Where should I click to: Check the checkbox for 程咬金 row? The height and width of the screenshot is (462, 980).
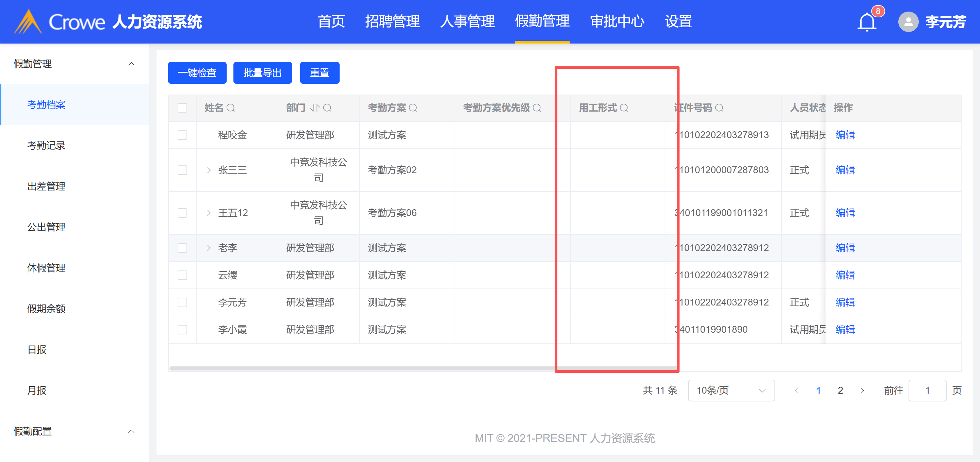[182, 135]
